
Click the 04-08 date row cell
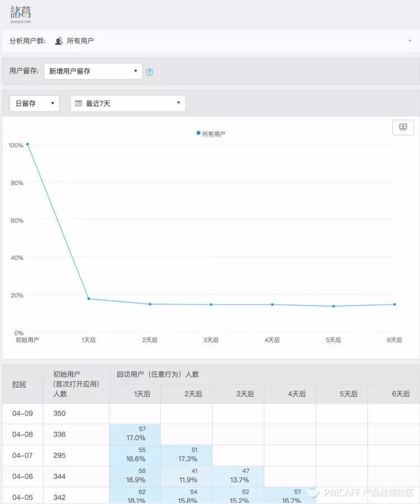point(22,434)
